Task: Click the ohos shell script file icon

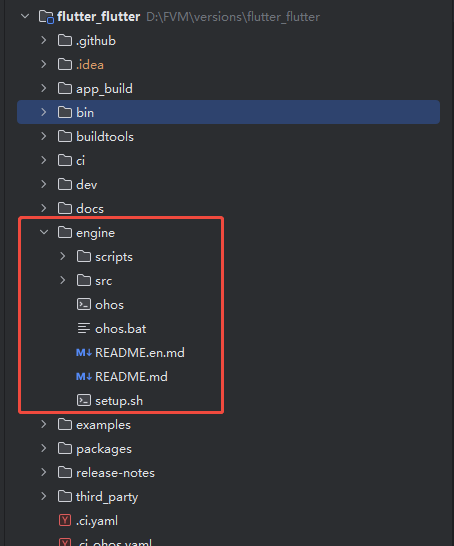Action: click(x=84, y=305)
